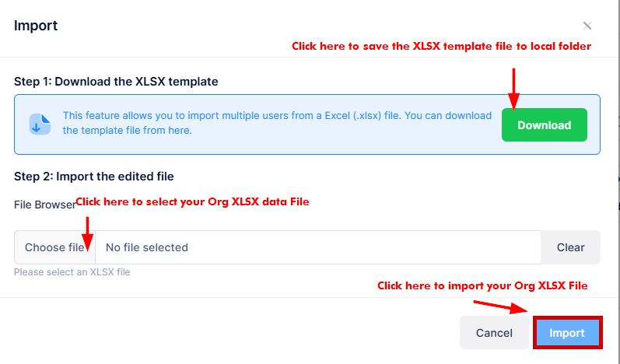Click the Import dialog title
This screenshot has width=620, height=364.
[36, 26]
